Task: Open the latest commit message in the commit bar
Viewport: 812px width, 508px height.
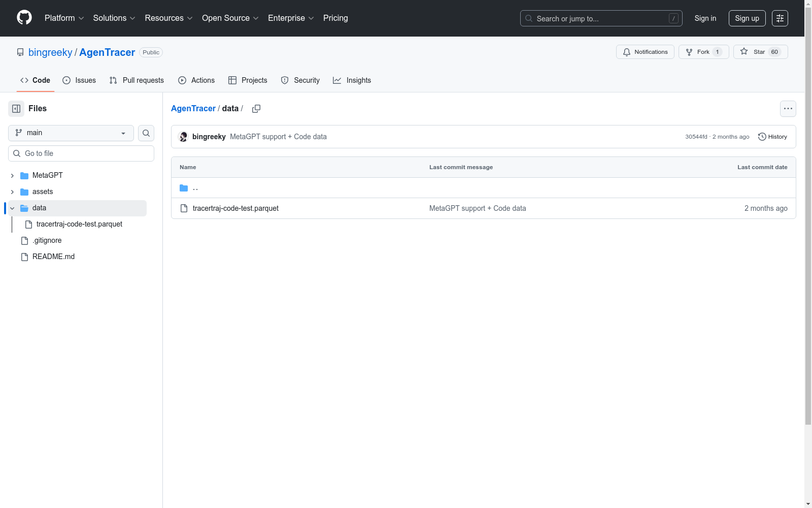Action: tap(278, 137)
